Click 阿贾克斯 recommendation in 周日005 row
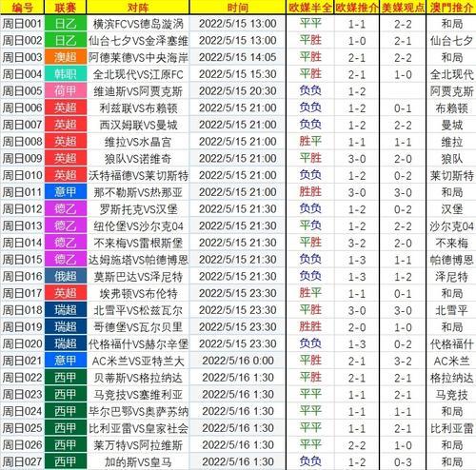The image size is (476, 470). [x=451, y=91]
